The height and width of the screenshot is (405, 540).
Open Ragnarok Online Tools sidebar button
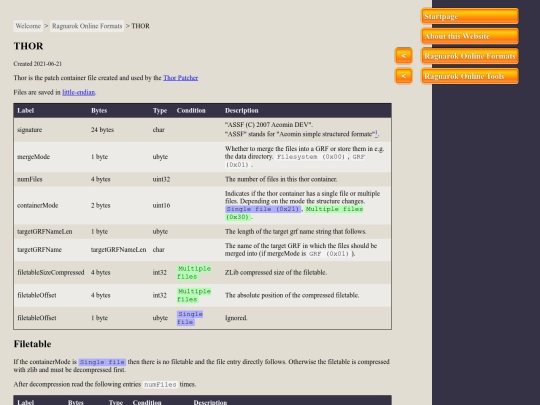tap(470, 76)
